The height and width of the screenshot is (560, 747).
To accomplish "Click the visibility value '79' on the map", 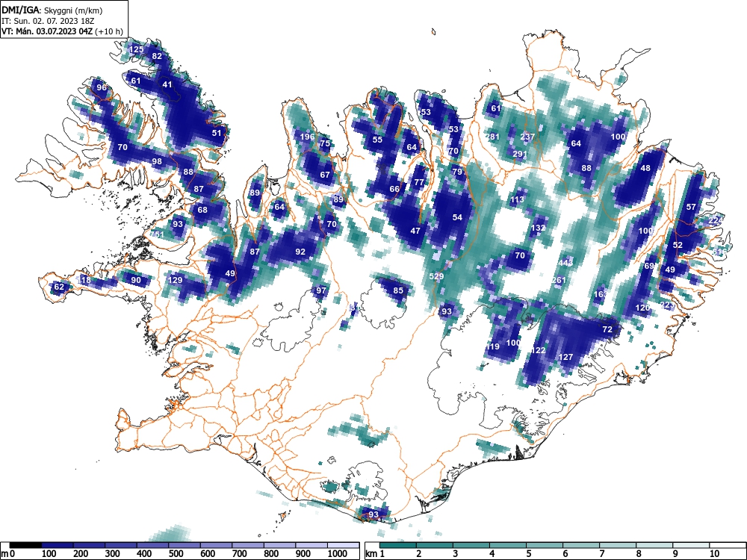I will [x=457, y=172].
